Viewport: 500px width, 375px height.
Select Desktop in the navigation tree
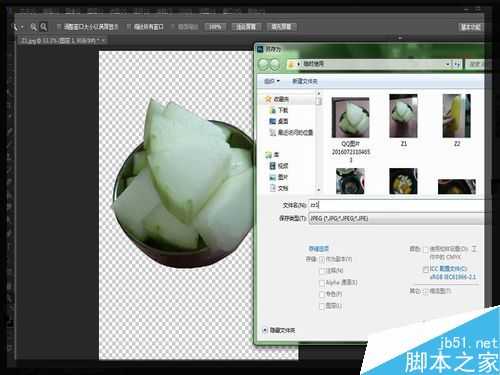283,121
